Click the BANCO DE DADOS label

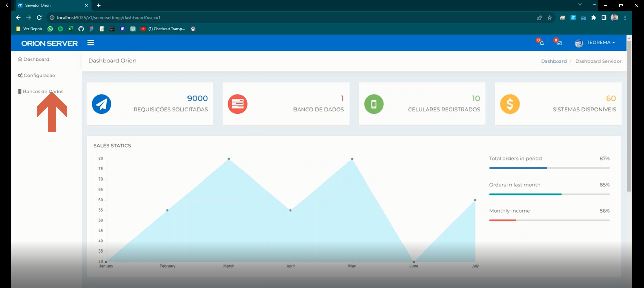pos(319,110)
